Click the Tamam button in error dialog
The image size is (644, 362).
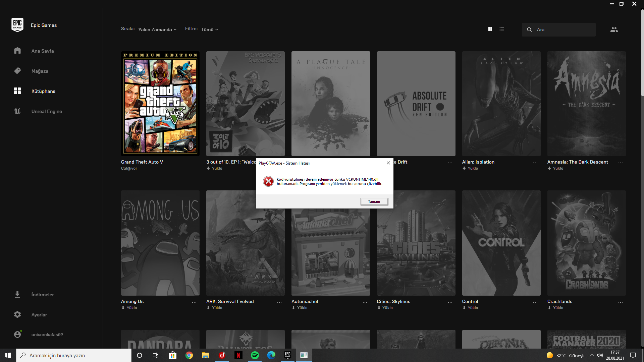(374, 201)
